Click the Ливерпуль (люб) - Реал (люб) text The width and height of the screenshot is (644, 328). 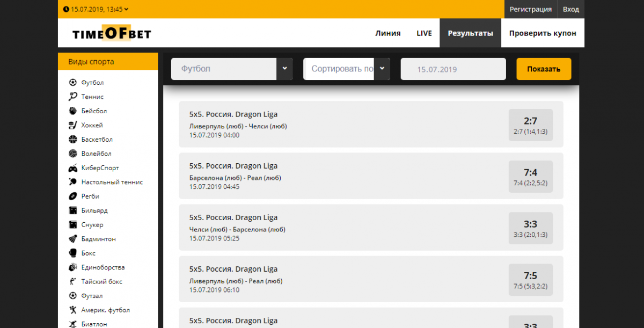(236, 281)
